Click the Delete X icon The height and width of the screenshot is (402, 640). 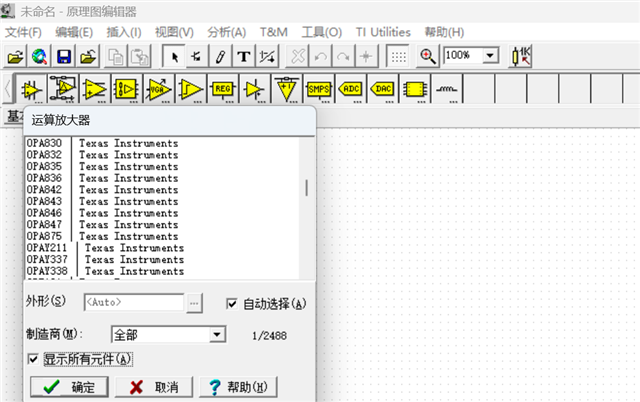(x=298, y=56)
